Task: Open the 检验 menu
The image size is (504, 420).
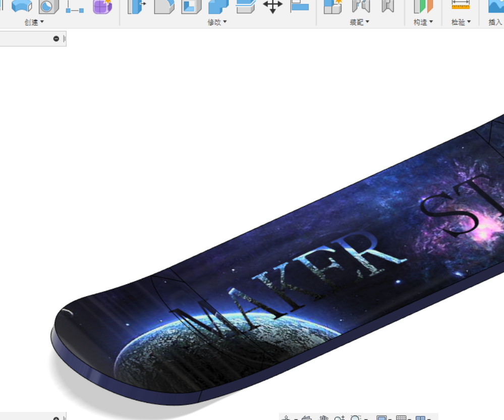Action: coord(460,22)
